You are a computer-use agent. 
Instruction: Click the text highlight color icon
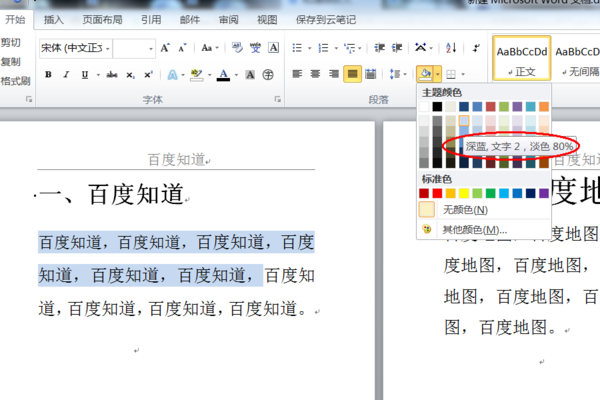point(196,74)
